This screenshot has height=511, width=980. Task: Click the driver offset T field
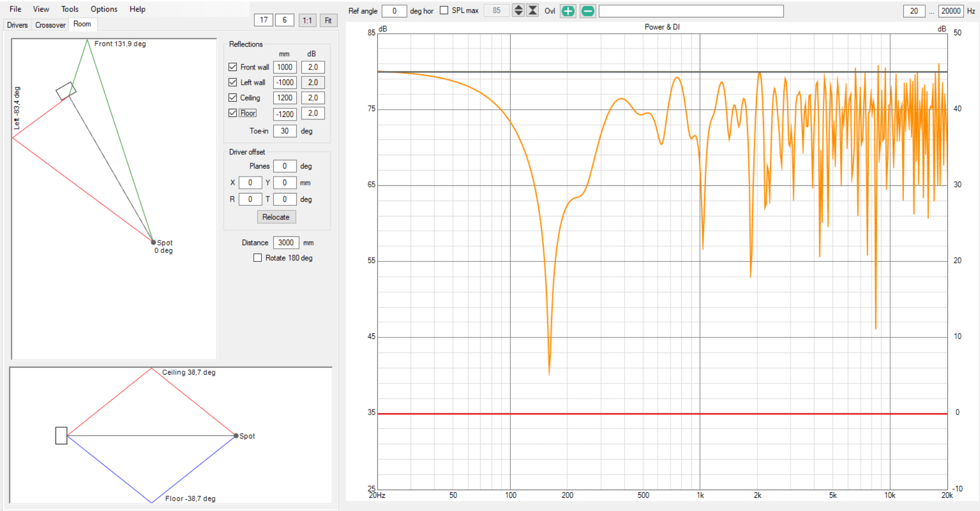(285, 199)
